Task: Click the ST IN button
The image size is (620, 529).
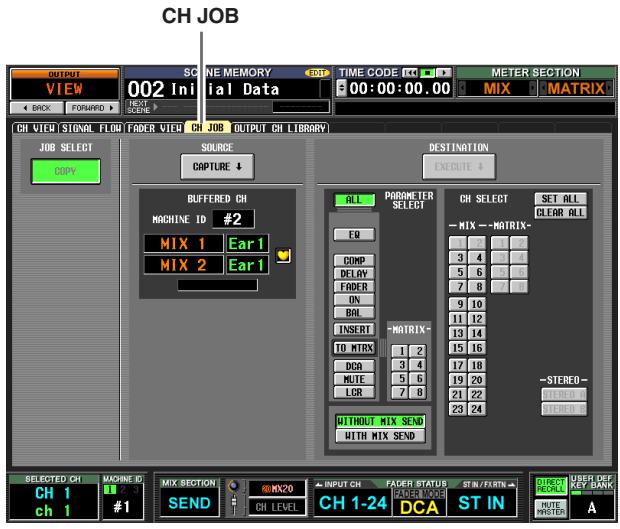Action: (x=481, y=503)
